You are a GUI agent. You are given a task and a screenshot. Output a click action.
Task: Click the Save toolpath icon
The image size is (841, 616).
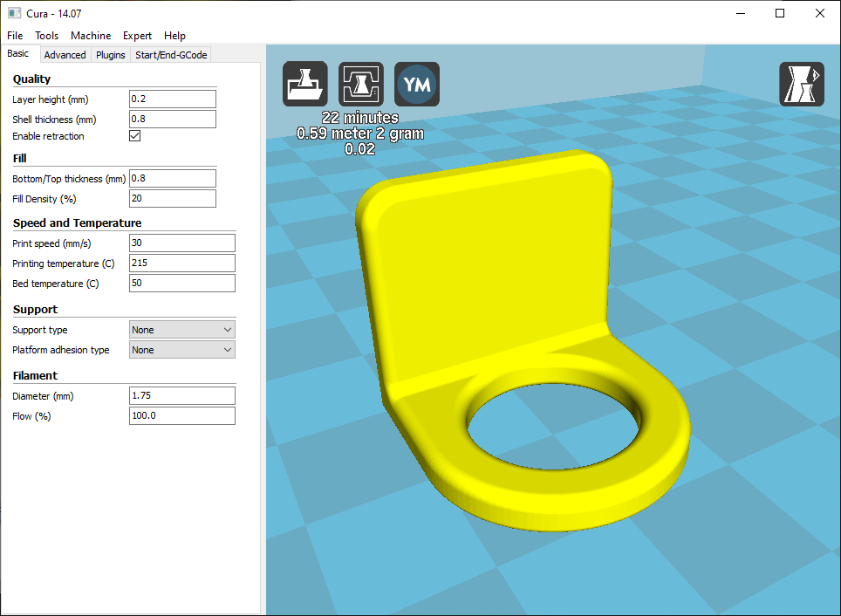tap(360, 84)
